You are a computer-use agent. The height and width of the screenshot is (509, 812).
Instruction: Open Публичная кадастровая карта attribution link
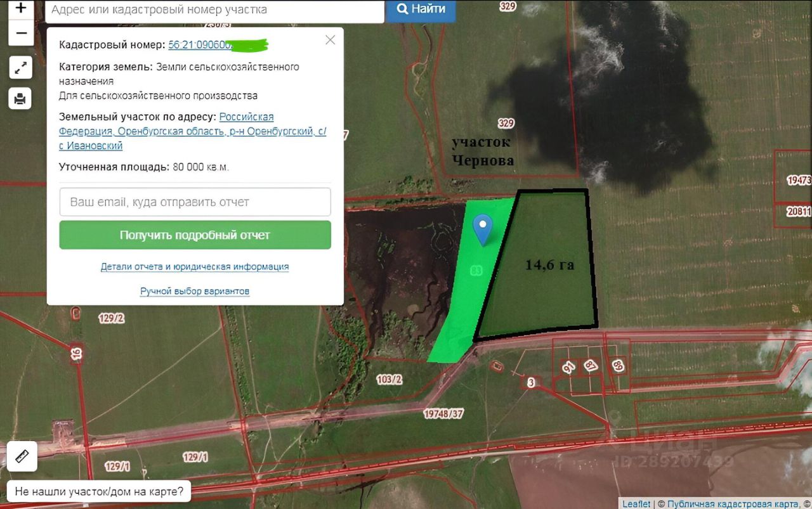(x=733, y=504)
